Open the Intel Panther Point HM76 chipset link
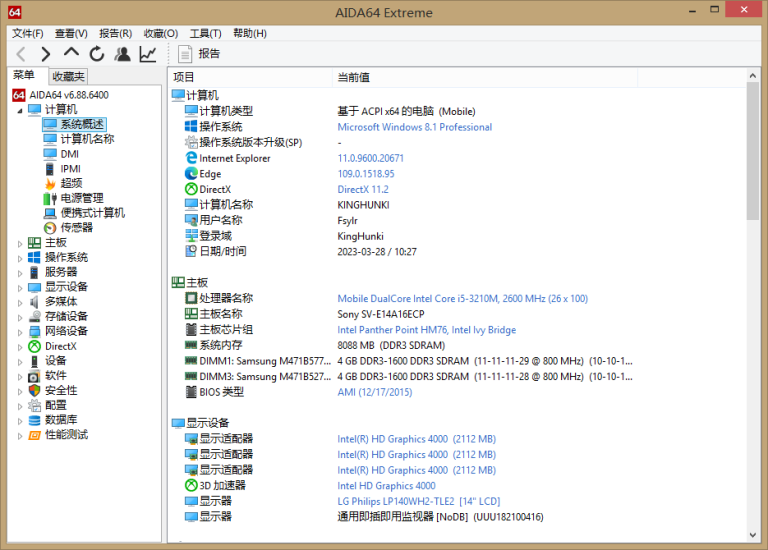The width and height of the screenshot is (768, 550). 426,330
